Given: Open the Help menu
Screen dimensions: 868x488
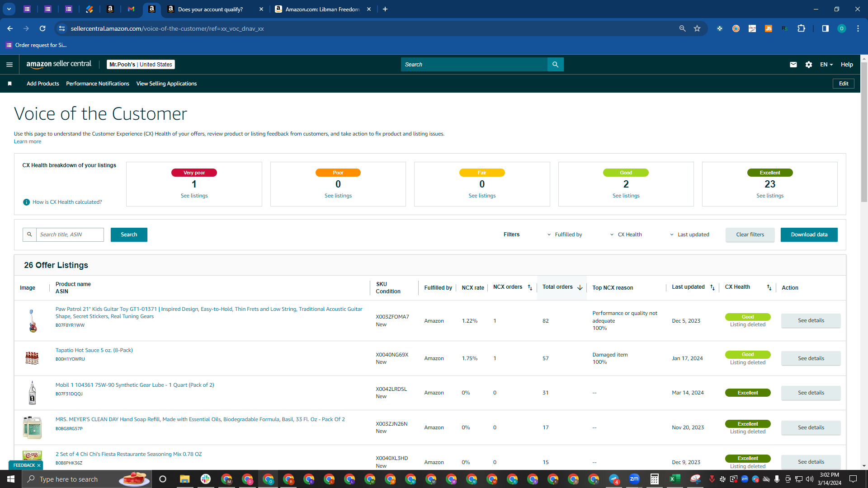Looking at the screenshot, I should pos(847,65).
